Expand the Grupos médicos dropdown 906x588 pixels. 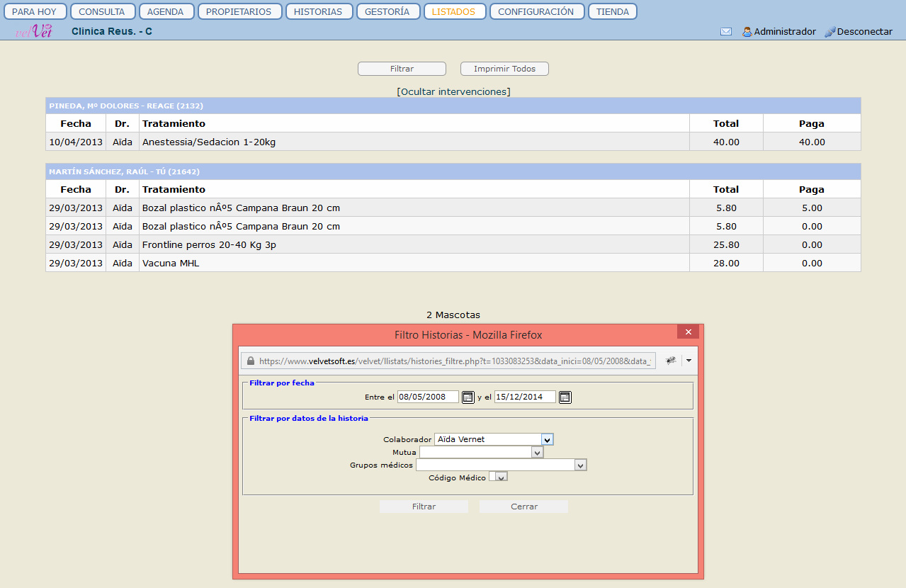tap(580, 465)
